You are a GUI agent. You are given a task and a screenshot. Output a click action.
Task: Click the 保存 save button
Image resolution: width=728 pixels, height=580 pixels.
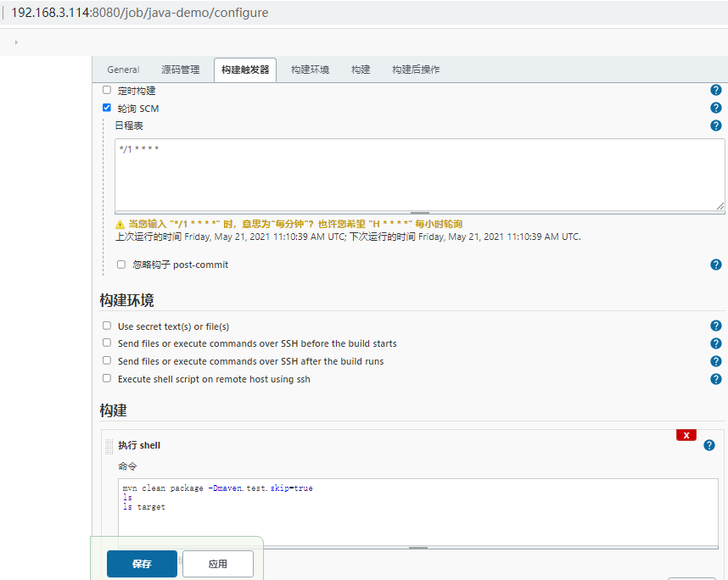[x=142, y=564]
